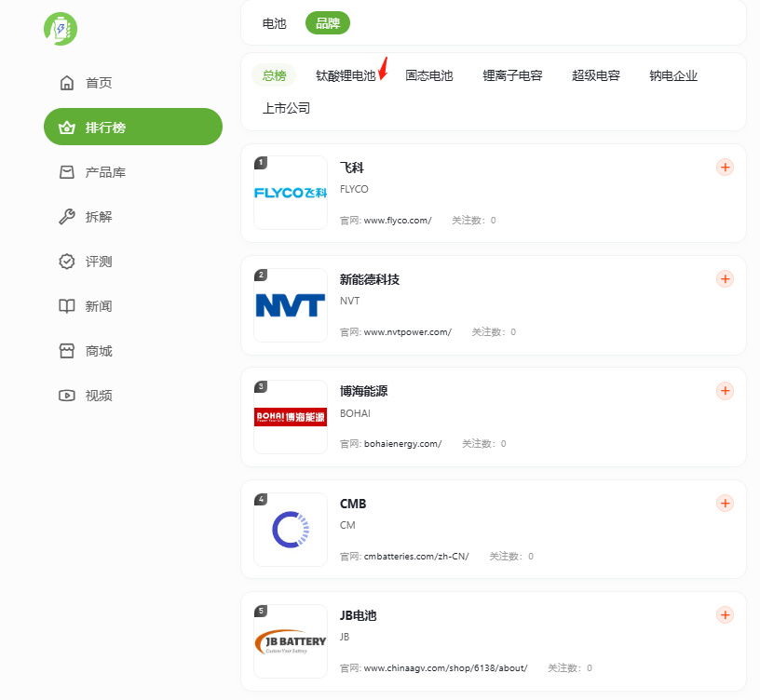760x700 pixels.
Task: Open the JB BATTERY logo thumbnail
Action: point(291,641)
